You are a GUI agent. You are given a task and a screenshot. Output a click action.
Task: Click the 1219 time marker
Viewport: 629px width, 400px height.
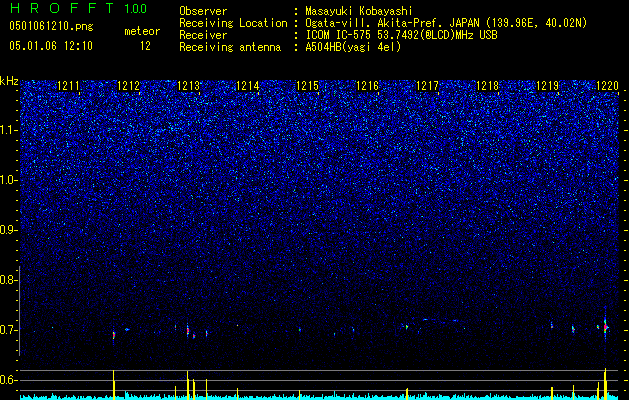(x=548, y=86)
